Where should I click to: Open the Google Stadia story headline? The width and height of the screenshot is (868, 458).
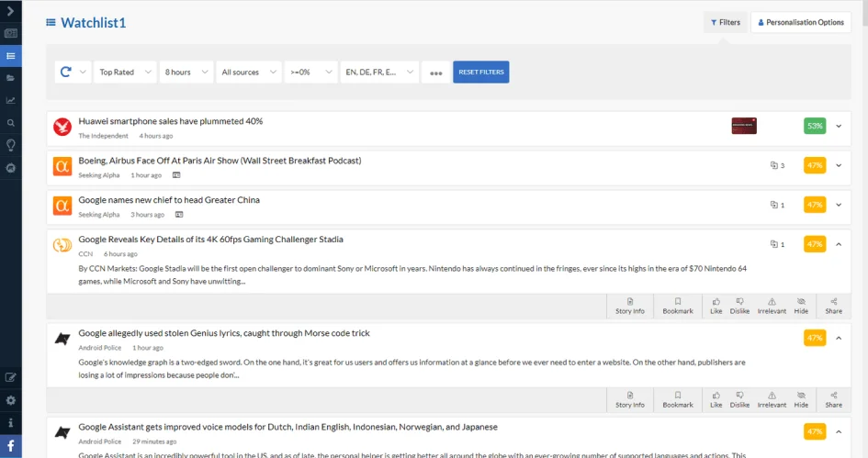click(211, 239)
